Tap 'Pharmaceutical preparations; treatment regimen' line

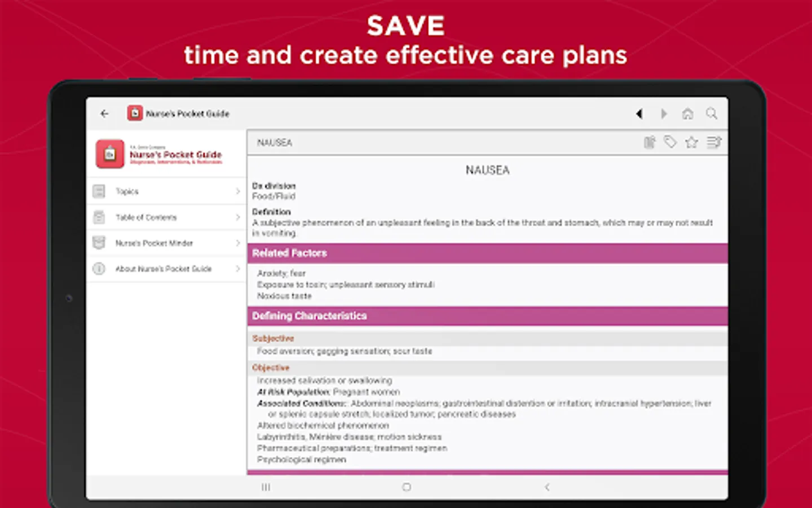352,448
